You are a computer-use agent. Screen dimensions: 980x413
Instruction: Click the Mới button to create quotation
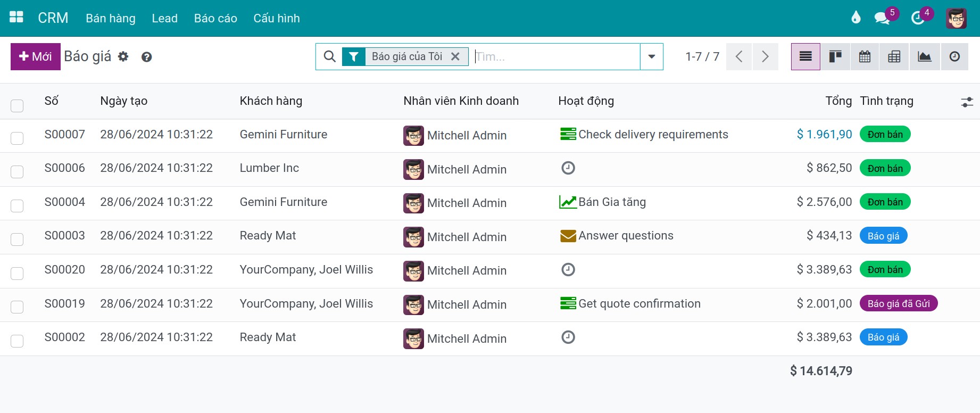pyautogui.click(x=36, y=56)
